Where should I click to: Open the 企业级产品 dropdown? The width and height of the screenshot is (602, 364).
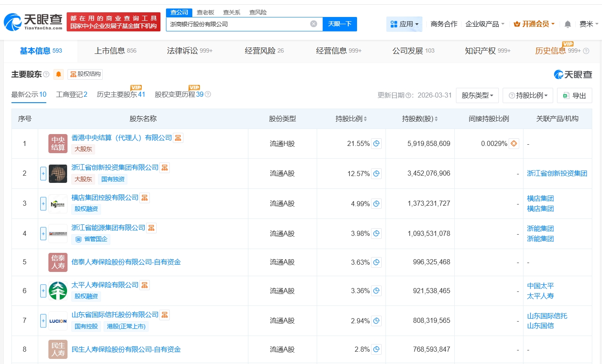point(485,24)
